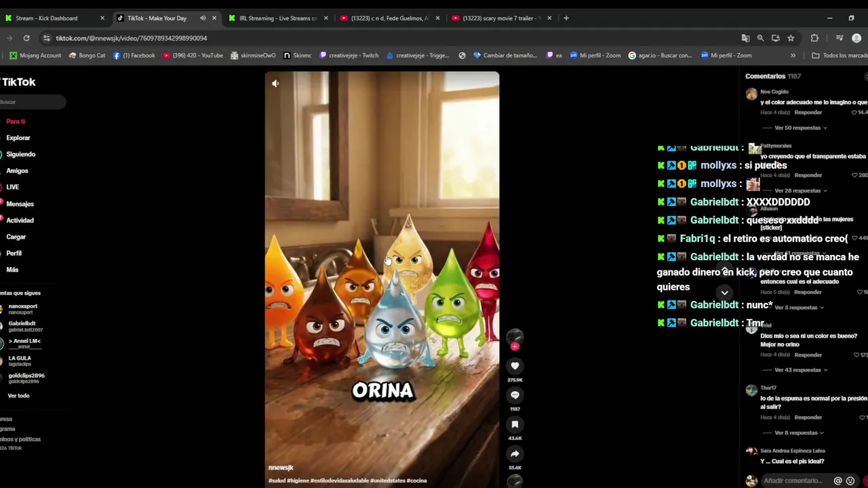Open followed account goldclips2896
The height and width of the screenshot is (488, 868).
(26, 378)
